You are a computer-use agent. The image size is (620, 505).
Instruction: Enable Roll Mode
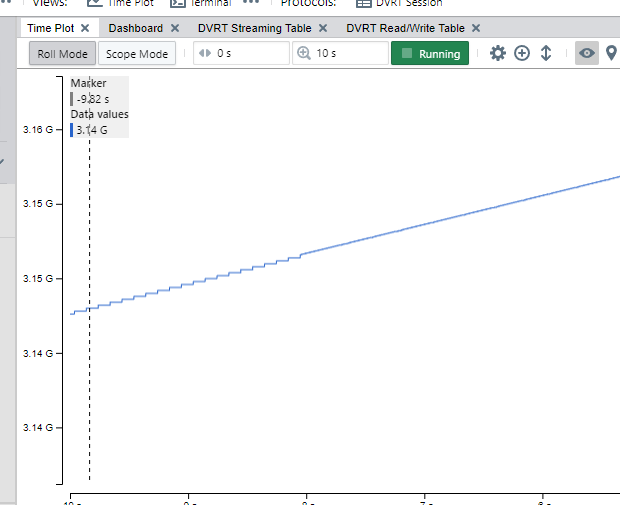[62, 54]
